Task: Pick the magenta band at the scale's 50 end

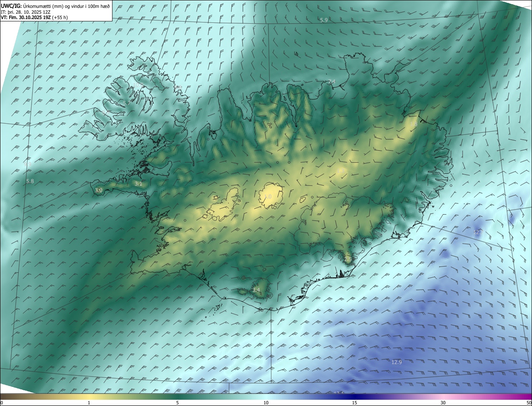Action: 527,396
